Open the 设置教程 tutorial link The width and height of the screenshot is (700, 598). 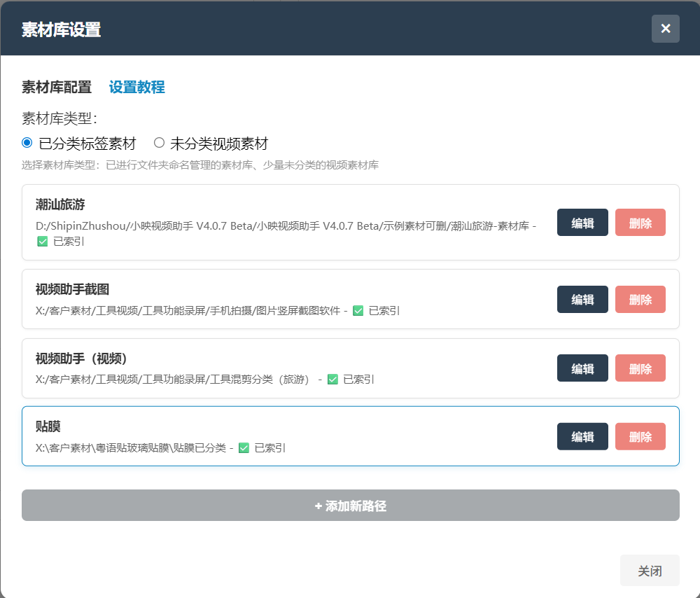tap(137, 87)
